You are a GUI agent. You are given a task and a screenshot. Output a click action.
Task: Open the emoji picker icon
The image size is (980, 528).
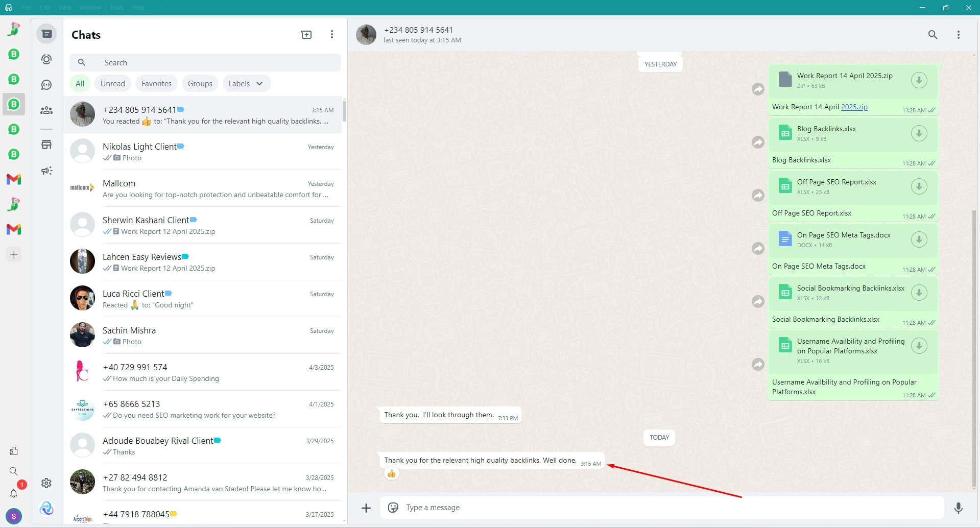[x=393, y=508]
